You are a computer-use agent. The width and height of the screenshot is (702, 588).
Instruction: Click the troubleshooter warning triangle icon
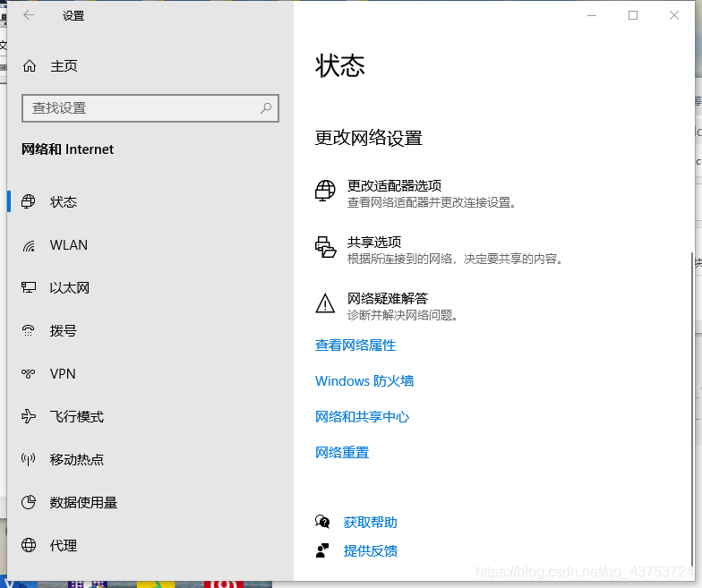325,303
